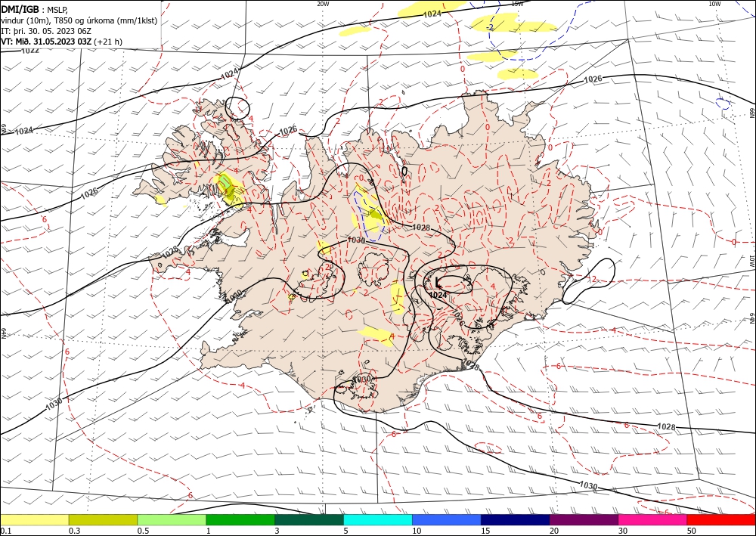Select the dark green 3 mm legend swatch
The height and width of the screenshot is (536, 756).
pyautogui.click(x=309, y=519)
